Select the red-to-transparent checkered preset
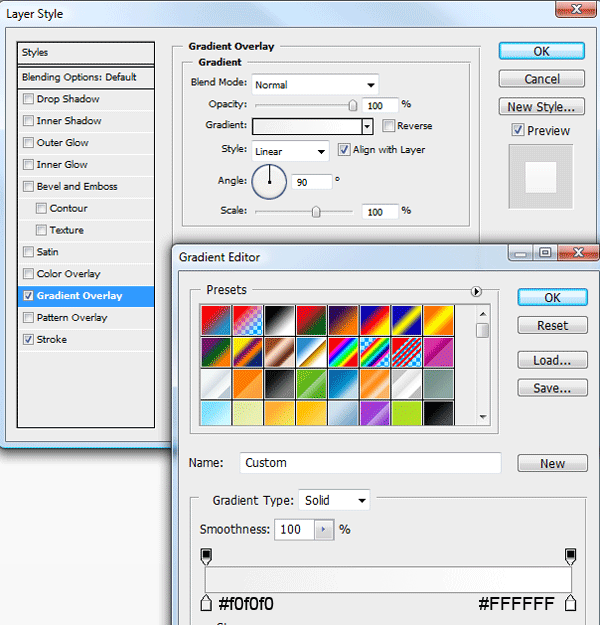 pos(248,320)
